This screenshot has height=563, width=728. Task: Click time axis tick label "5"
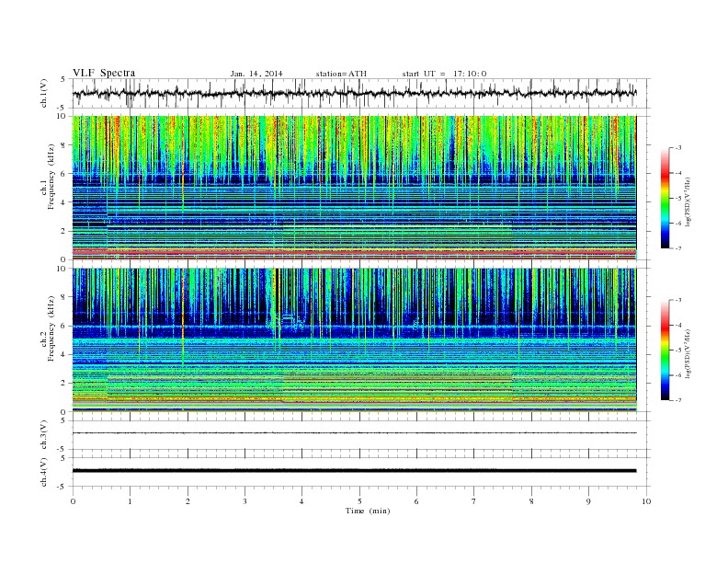coord(359,501)
